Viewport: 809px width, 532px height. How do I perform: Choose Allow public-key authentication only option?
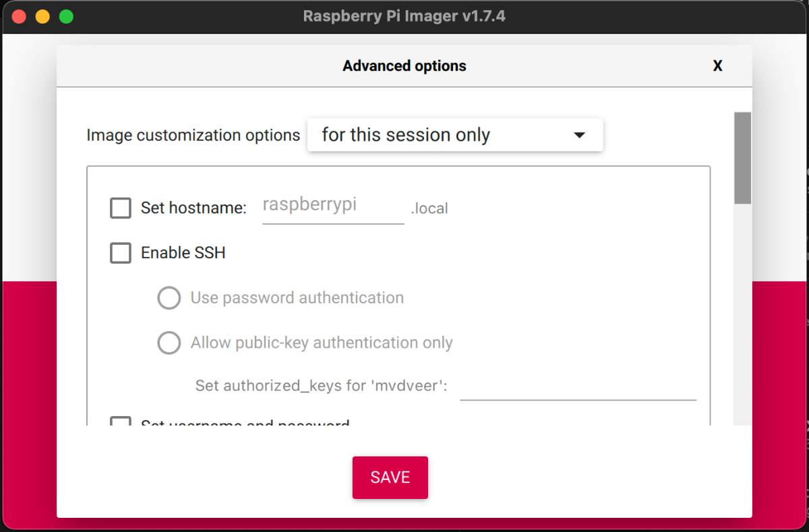[169, 343]
